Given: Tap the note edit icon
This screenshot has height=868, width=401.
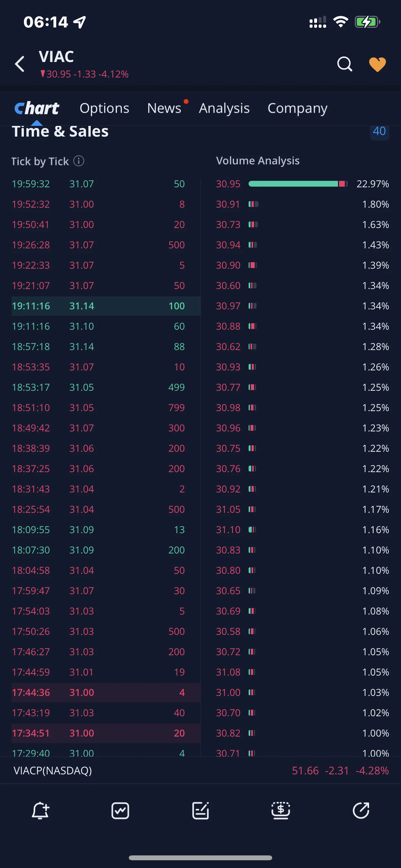Looking at the screenshot, I should (200, 811).
